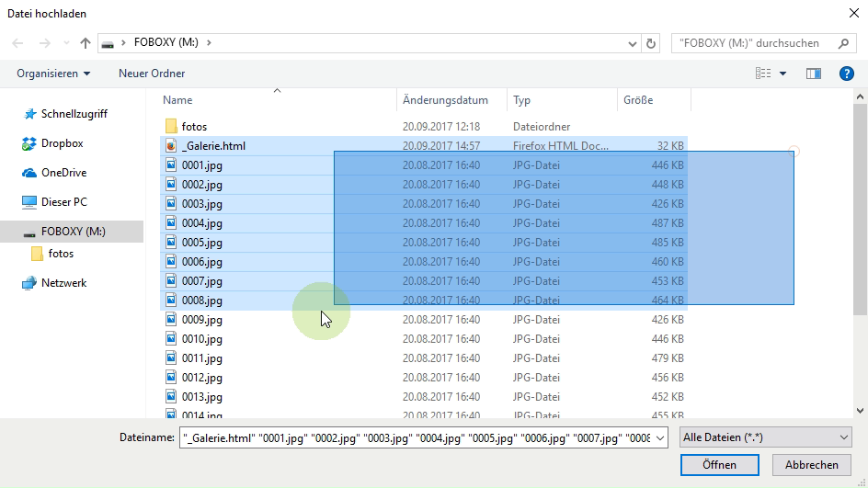Click the refresh icon beside address bar
Image resolution: width=868 pixels, height=488 pixels.
point(652,43)
